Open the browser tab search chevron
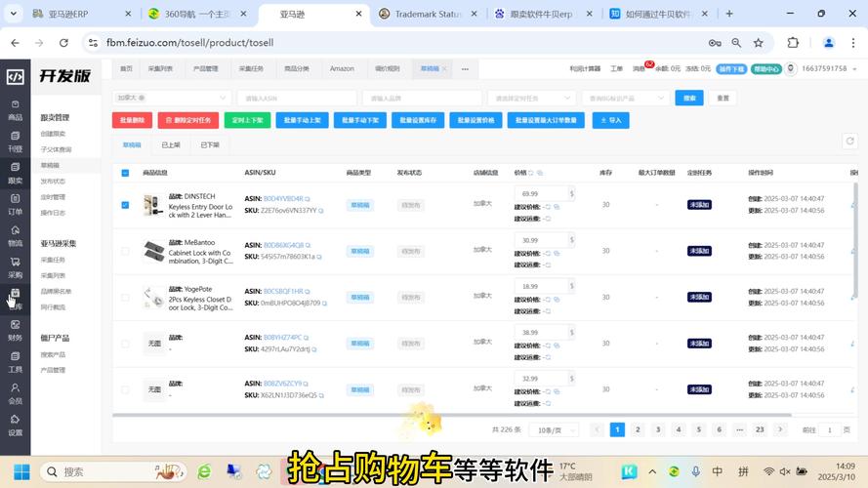The image size is (868, 488). [x=14, y=14]
